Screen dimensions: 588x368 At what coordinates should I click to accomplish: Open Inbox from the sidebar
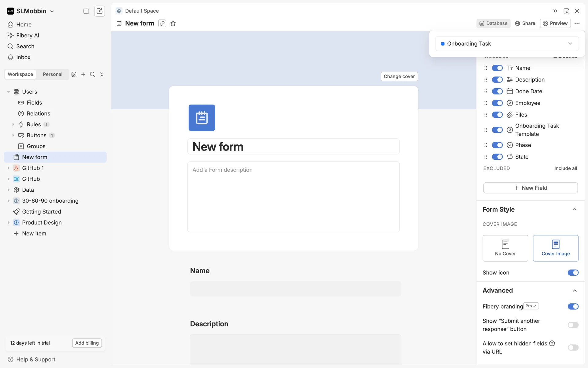tap(23, 57)
